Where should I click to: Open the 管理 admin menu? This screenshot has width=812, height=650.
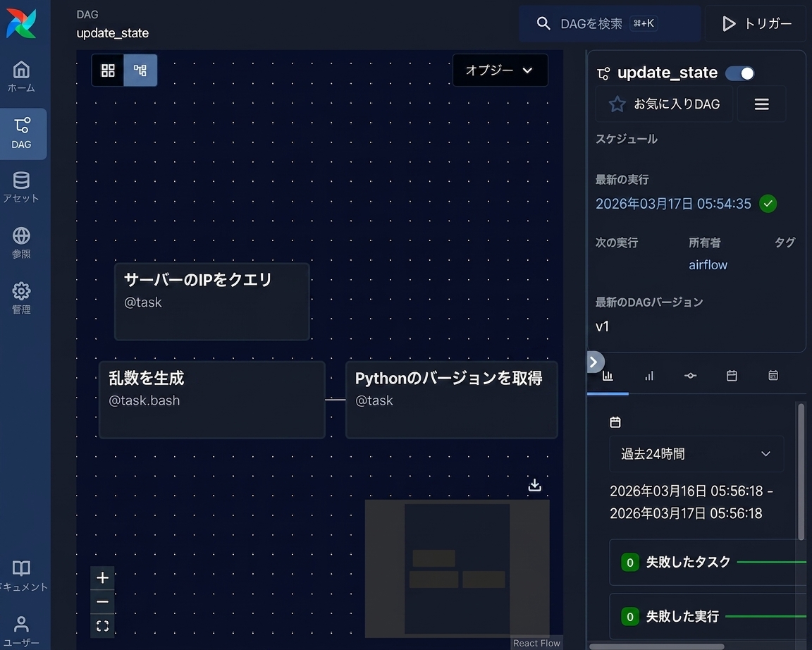coord(21,298)
